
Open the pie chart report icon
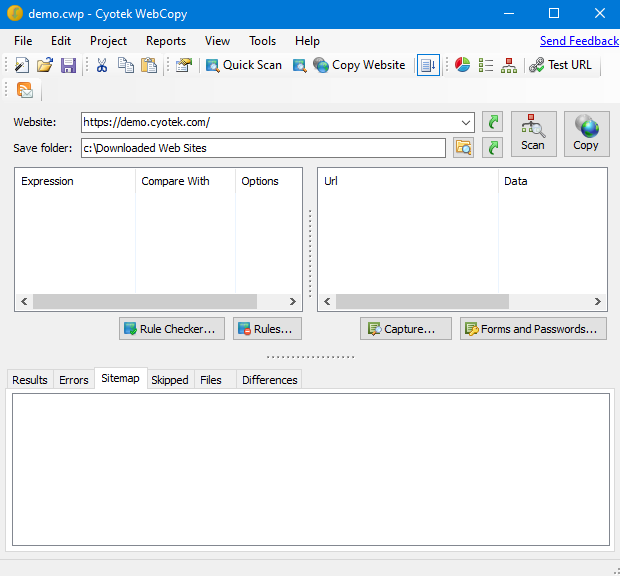click(x=462, y=65)
